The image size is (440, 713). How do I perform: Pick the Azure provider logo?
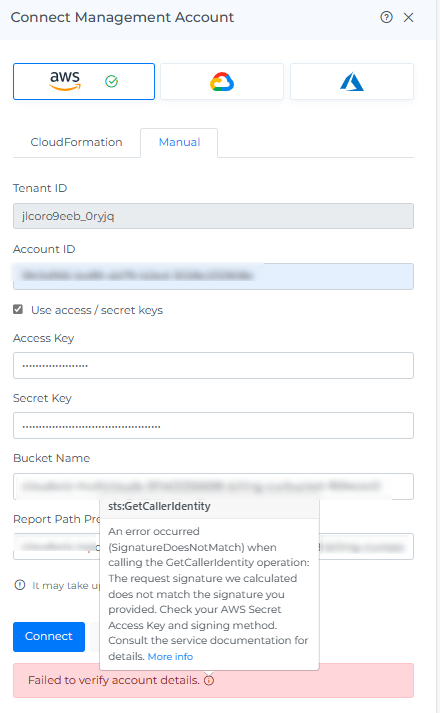352,82
